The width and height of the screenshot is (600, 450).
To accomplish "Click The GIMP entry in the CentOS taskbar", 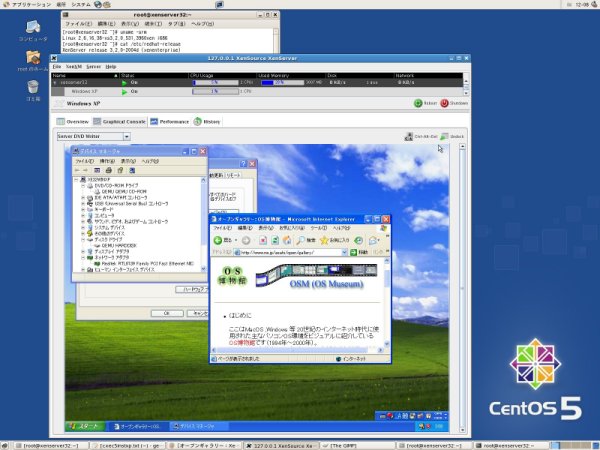I will [x=357, y=446].
